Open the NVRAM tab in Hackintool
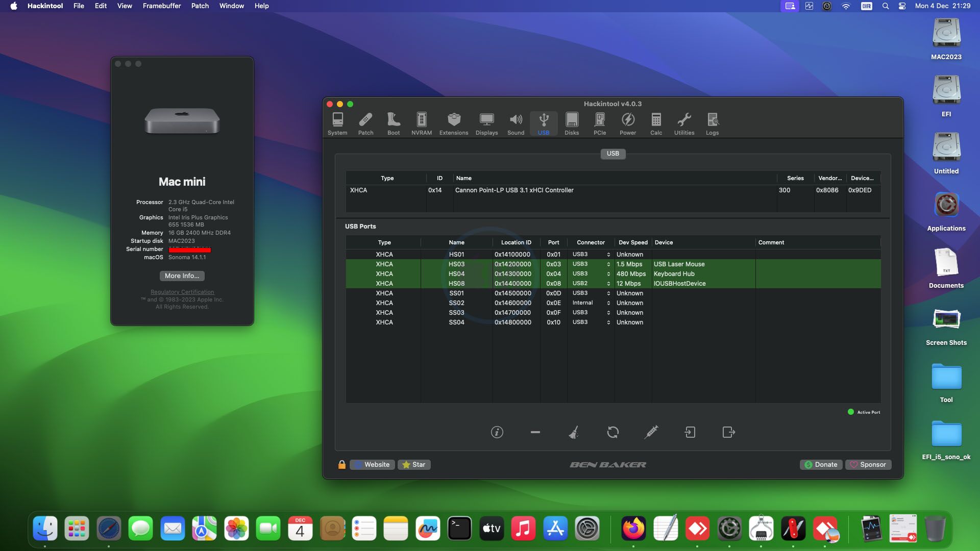Viewport: 980px width, 551px height. click(x=422, y=124)
